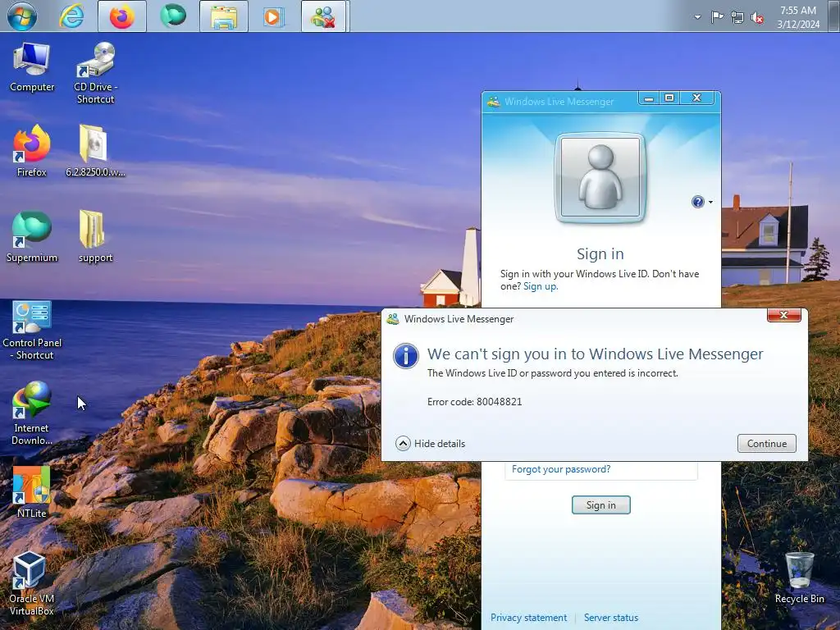This screenshot has width=840, height=630.
Task: Select Windows Live Messenger taskbar button
Action: coord(324,16)
